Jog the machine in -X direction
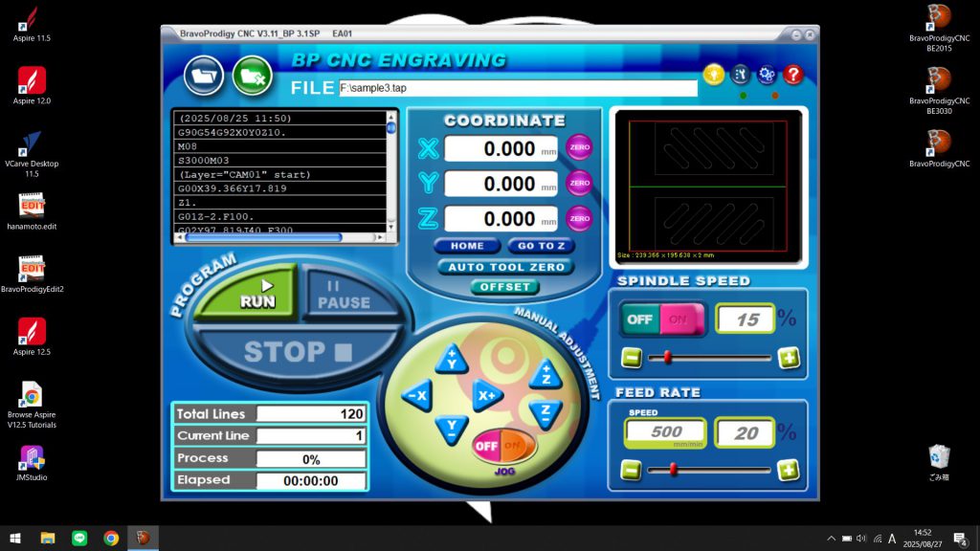980x551 pixels. tap(417, 395)
